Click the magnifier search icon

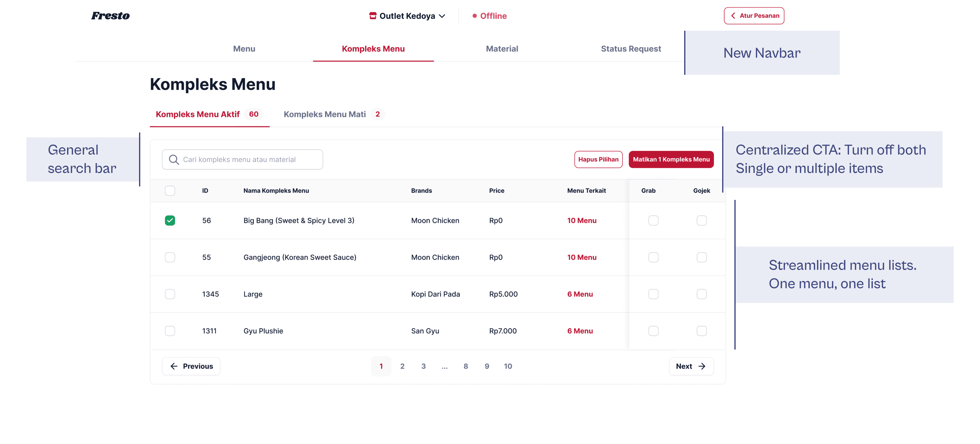click(174, 159)
